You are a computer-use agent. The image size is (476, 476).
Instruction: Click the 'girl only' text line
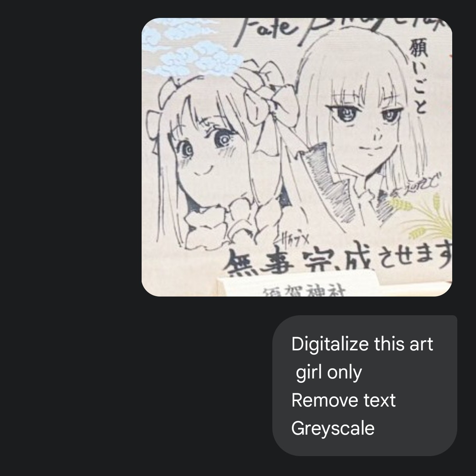[x=329, y=373]
